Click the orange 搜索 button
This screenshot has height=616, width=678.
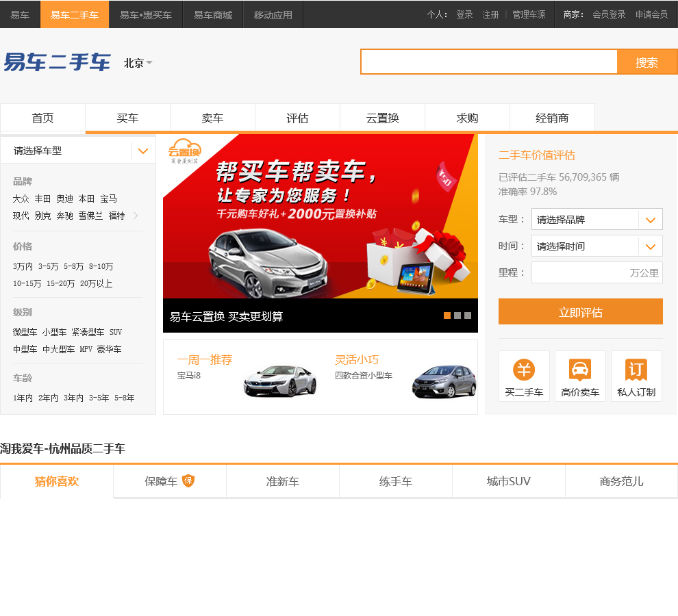(x=647, y=62)
